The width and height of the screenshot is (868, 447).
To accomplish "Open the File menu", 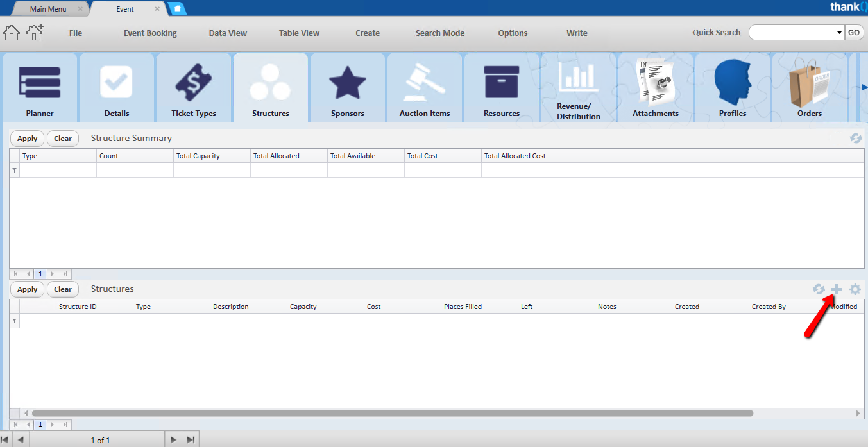I will pyautogui.click(x=76, y=33).
